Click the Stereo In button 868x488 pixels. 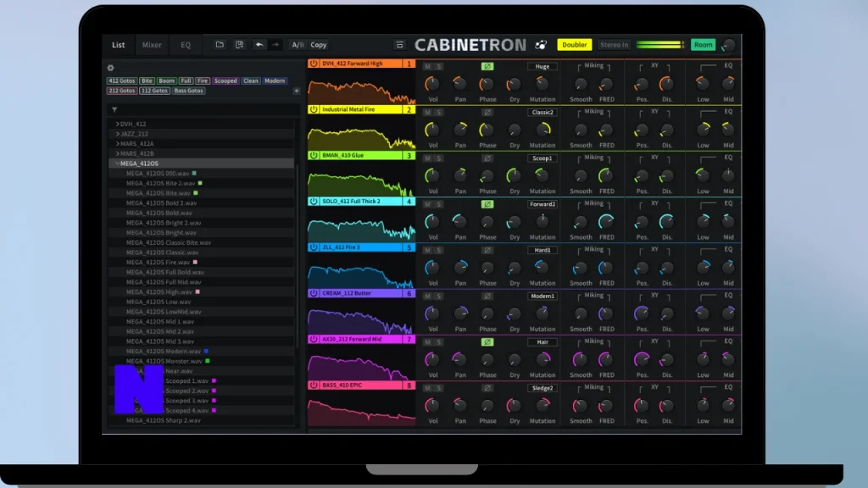[x=614, y=45]
